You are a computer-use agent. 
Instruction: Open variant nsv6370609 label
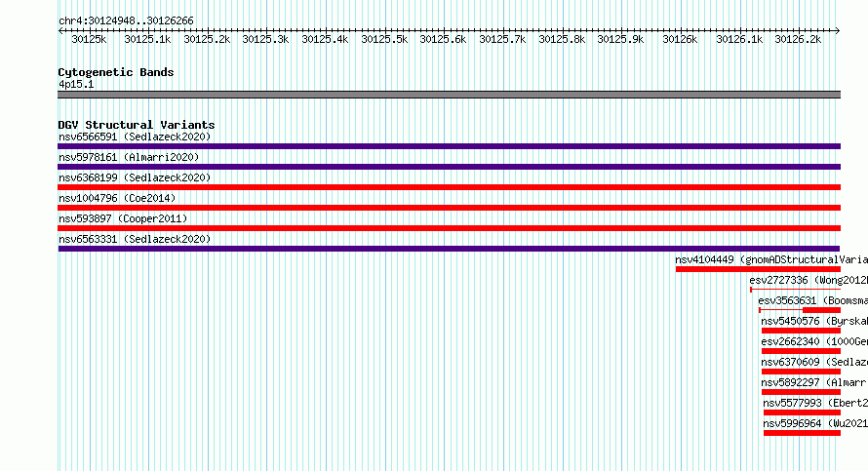(814, 362)
